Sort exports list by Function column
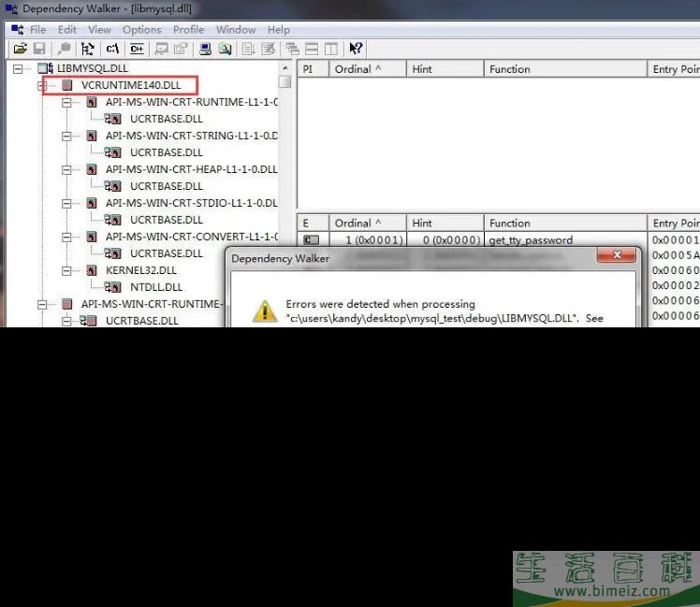 565,224
